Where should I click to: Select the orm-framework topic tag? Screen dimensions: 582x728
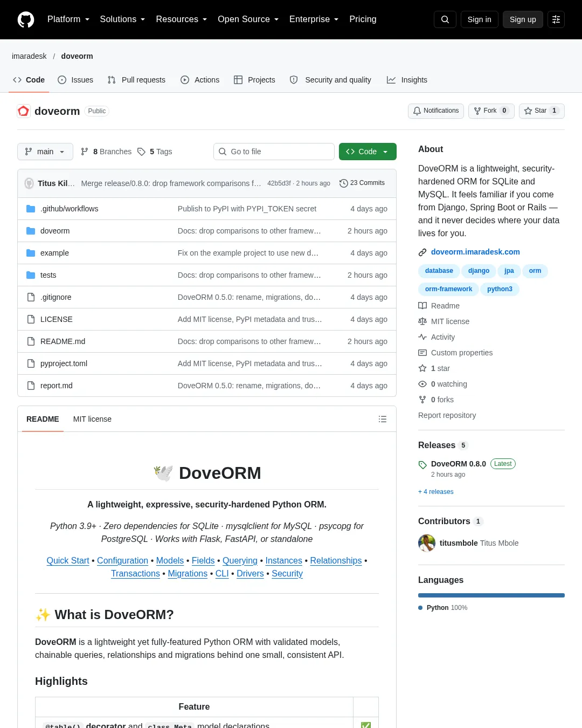click(448, 289)
